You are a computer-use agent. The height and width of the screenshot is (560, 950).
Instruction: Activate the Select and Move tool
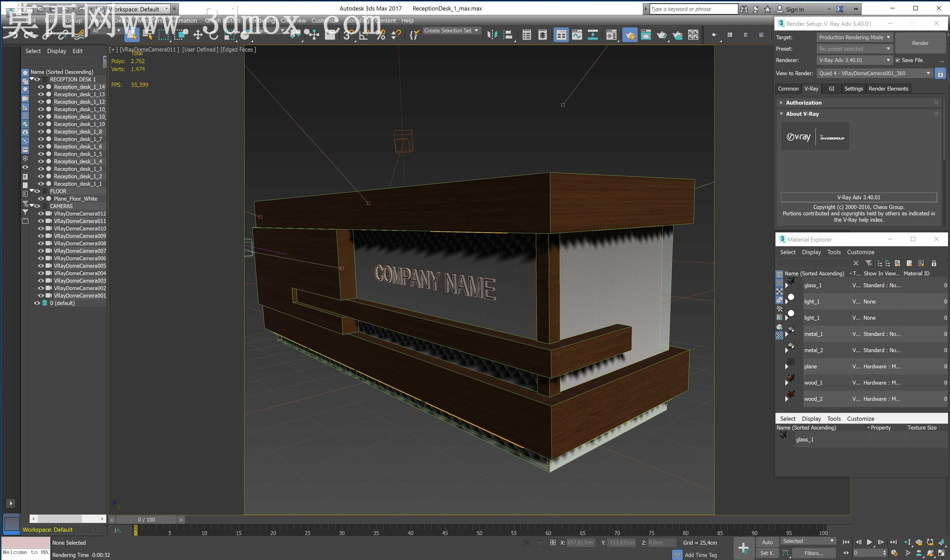point(198,35)
